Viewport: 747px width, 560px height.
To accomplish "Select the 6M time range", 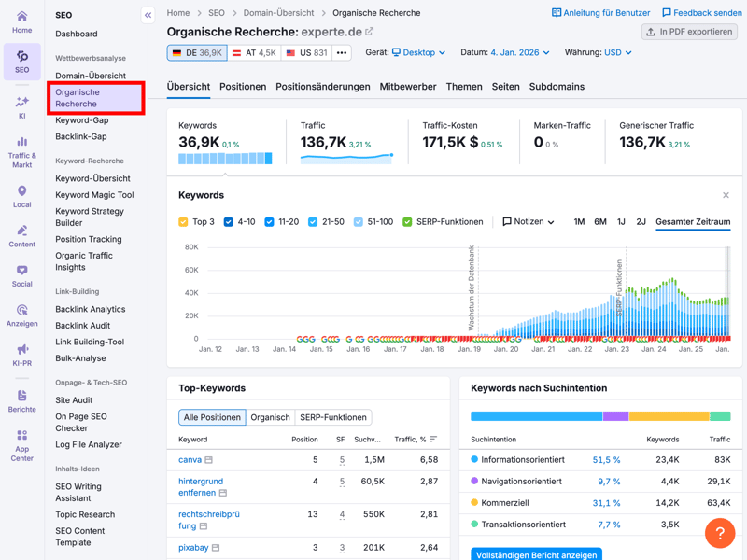I will click(600, 222).
